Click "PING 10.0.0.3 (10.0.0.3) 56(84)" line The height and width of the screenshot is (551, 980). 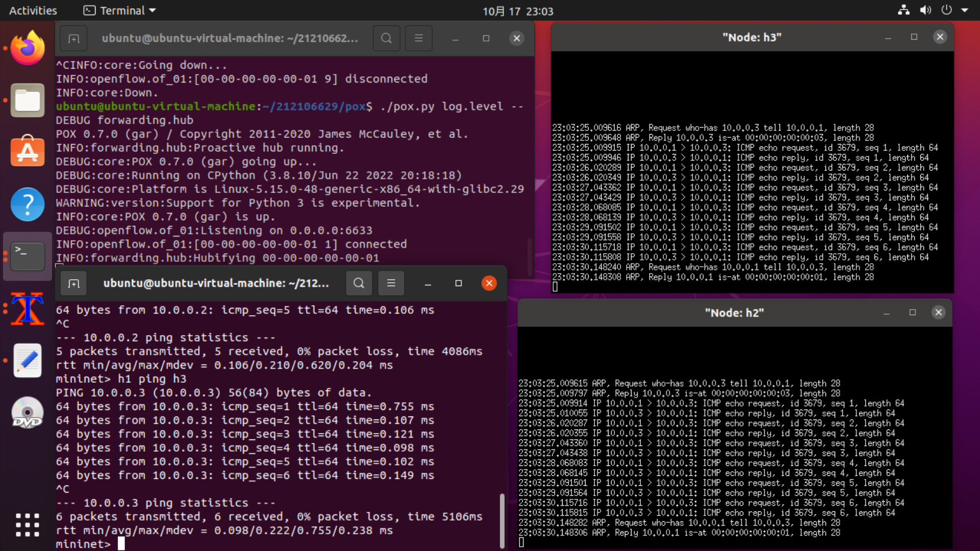point(214,393)
